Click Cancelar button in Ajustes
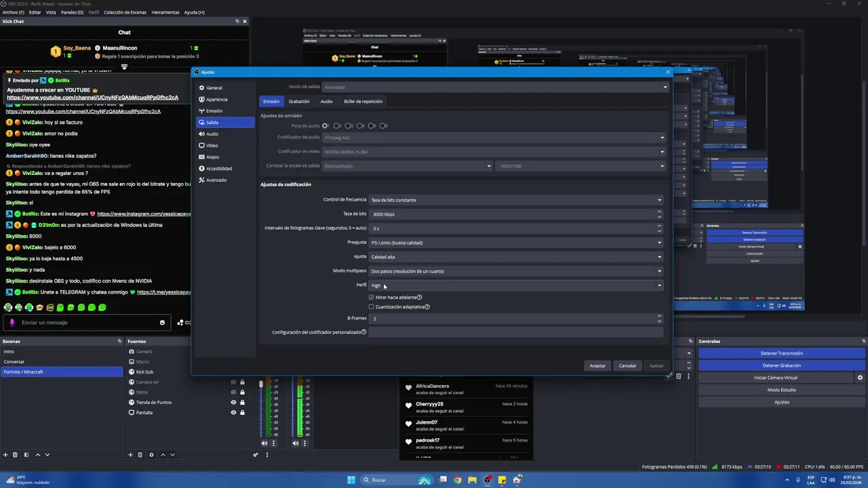 pos(627,366)
